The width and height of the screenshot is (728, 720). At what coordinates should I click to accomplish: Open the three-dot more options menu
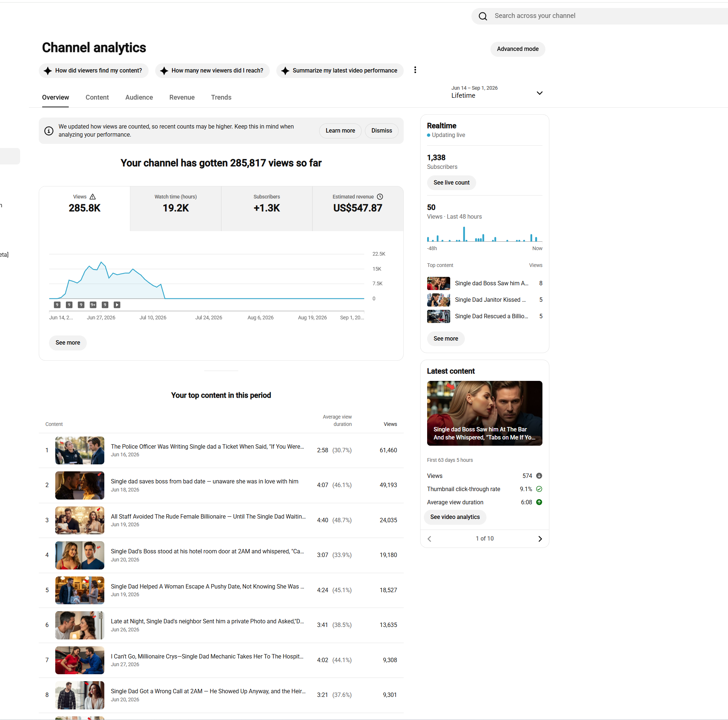[x=415, y=70]
